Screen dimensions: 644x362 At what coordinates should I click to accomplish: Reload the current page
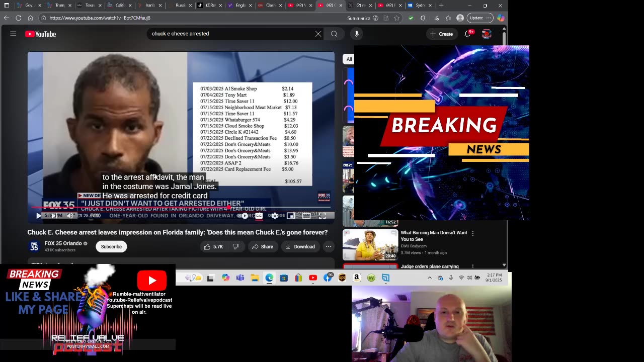pos(19,18)
